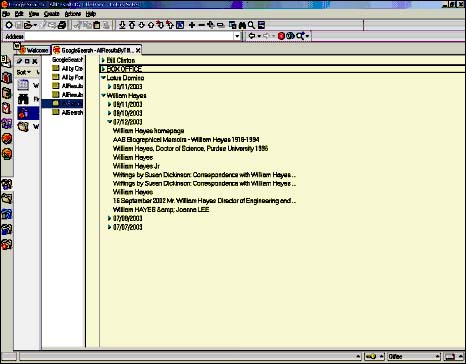This screenshot has height=364, width=466.
Task: Open the Create menu
Action: pos(52,14)
